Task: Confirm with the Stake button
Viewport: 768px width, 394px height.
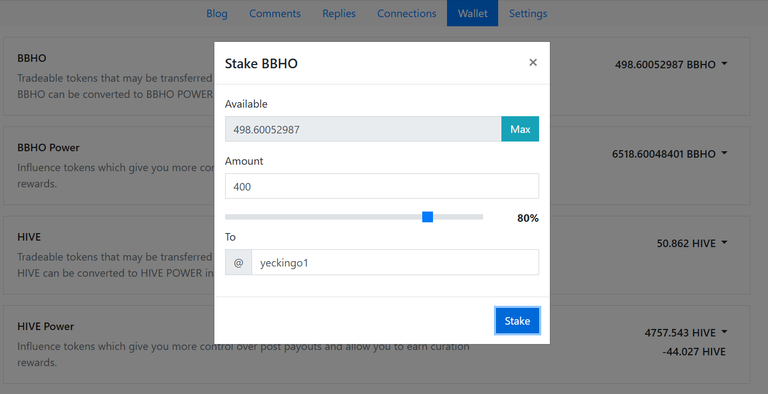Action: click(x=517, y=321)
